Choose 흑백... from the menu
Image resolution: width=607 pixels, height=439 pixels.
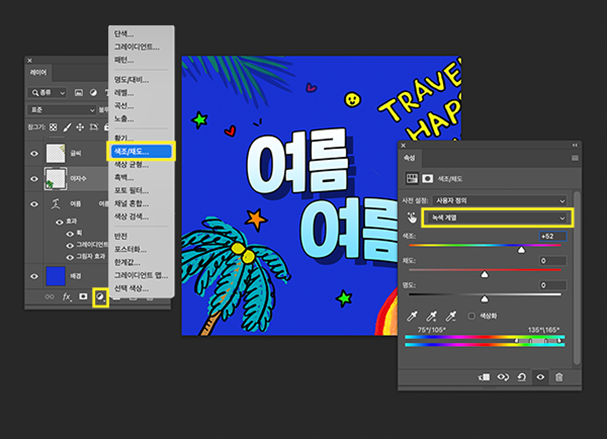(x=124, y=177)
